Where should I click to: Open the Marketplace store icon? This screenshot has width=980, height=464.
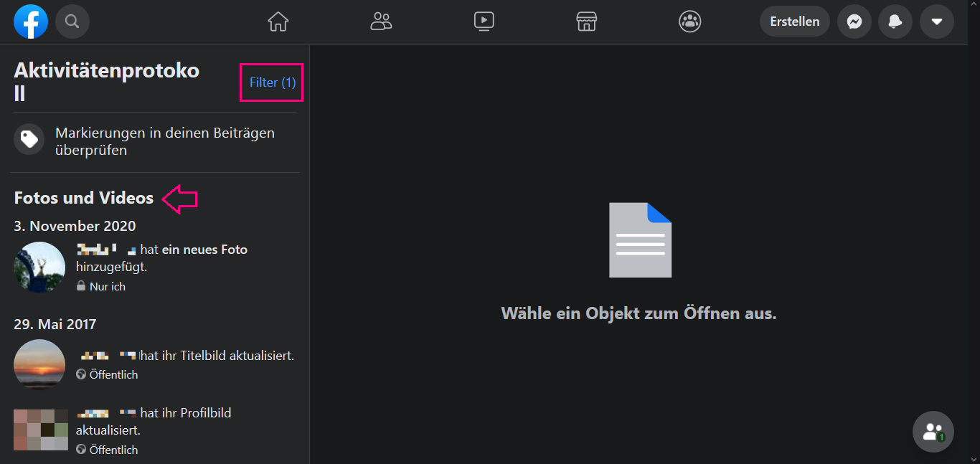pyautogui.click(x=587, y=22)
